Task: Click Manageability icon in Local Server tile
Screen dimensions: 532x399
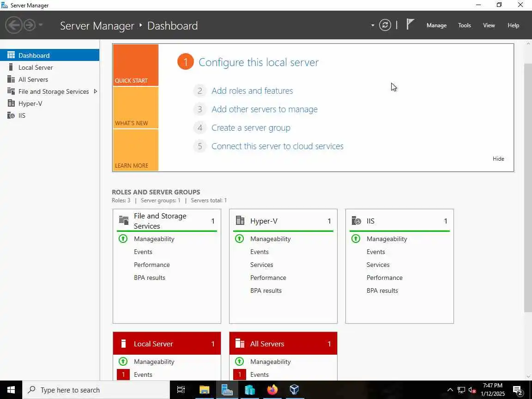Action: point(123,361)
